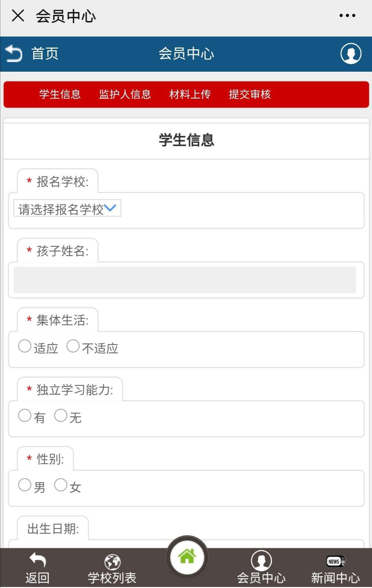The image size is (372, 588).
Task: Select 女 as gender
Action: point(61,485)
